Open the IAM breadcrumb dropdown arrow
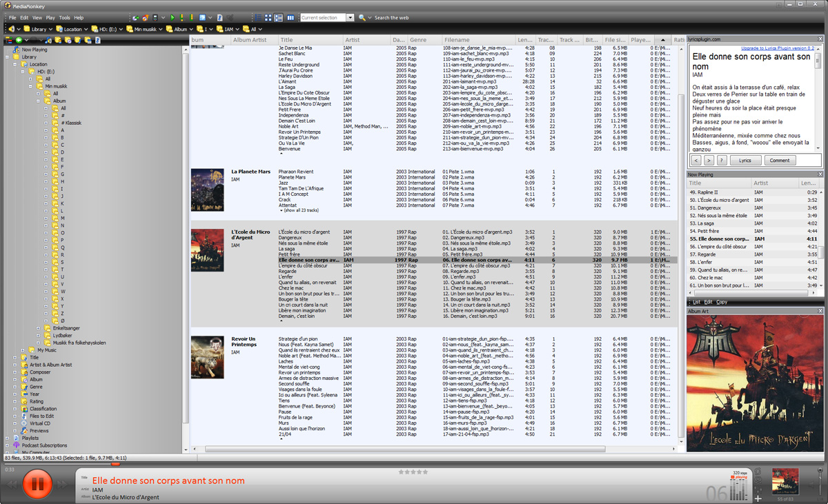This screenshot has height=504, width=828. point(237,29)
